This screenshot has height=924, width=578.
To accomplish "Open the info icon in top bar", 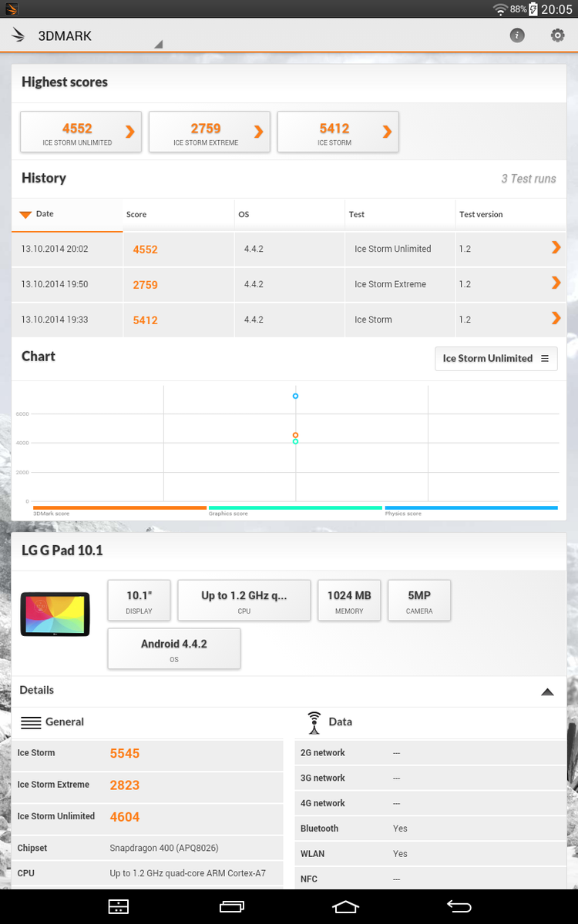I will point(517,35).
